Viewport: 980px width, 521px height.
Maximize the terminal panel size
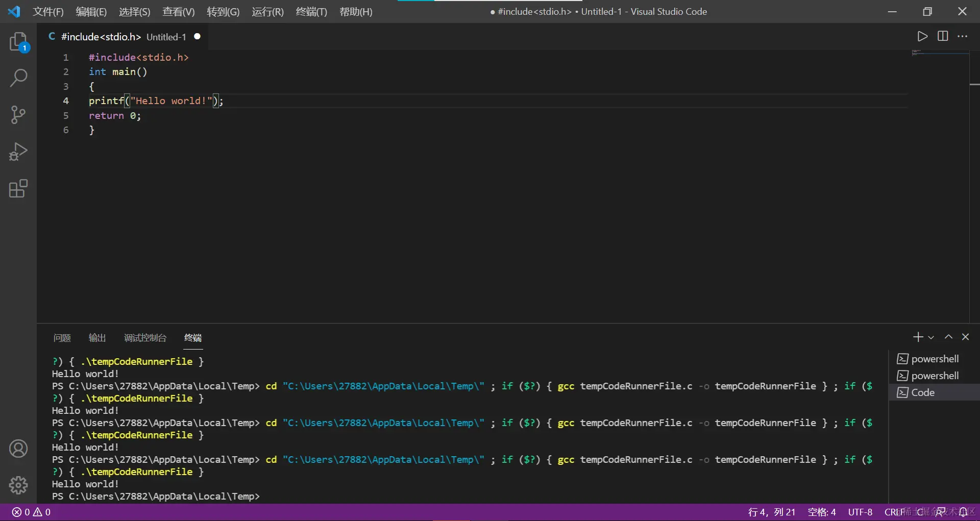tap(948, 337)
